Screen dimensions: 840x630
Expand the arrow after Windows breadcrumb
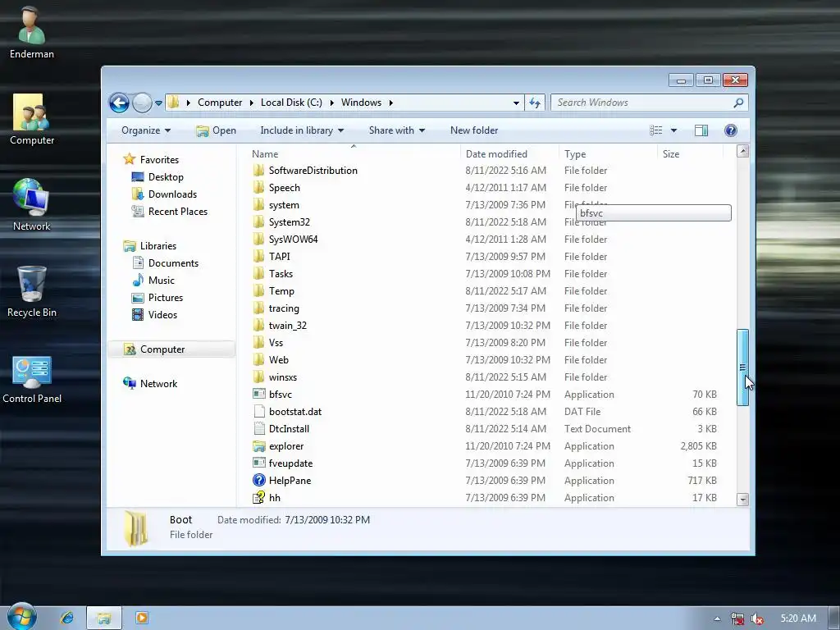391,103
